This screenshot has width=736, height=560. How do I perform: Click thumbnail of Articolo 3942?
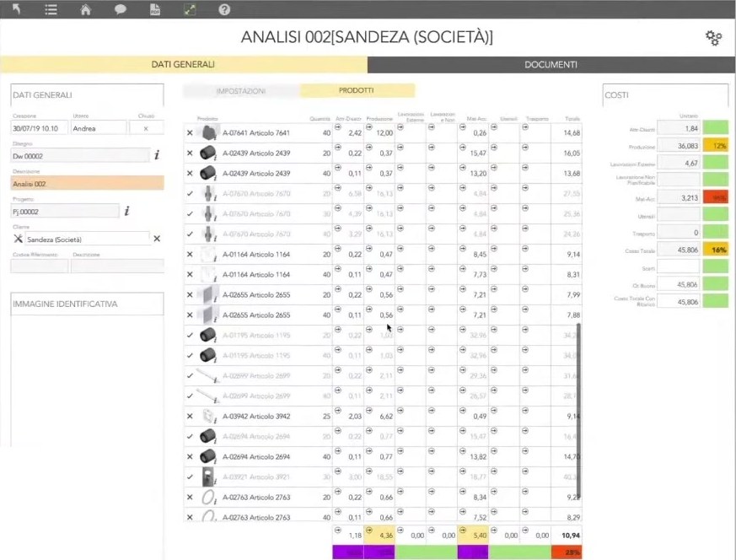(x=209, y=417)
